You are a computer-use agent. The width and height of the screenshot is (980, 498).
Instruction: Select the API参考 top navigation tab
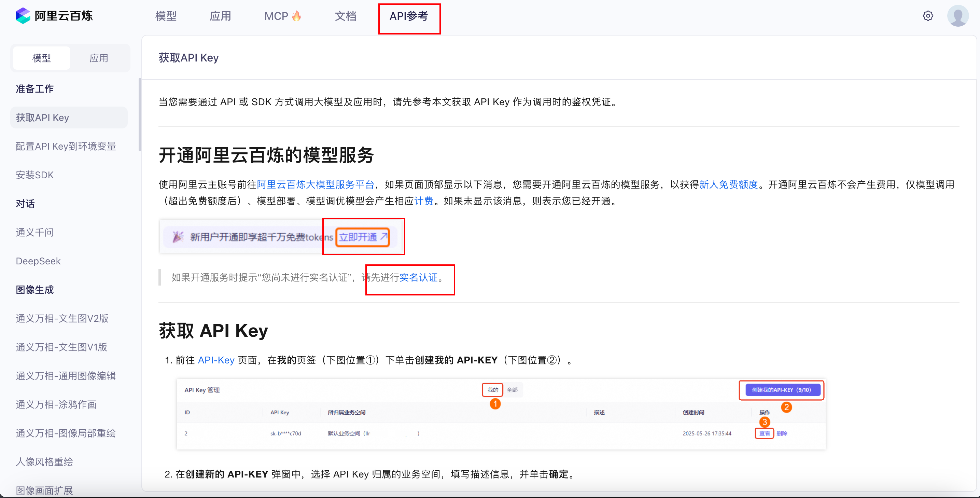(409, 16)
